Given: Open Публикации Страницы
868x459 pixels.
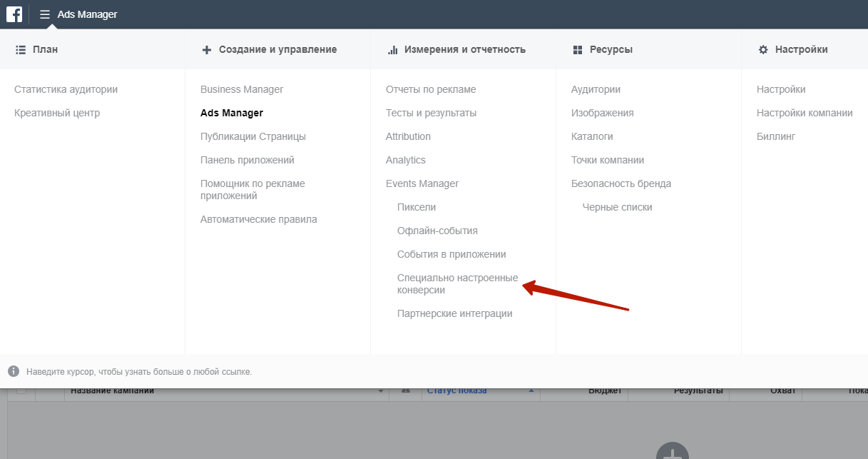Looking at the screenshot, I should tap(253, 136).
